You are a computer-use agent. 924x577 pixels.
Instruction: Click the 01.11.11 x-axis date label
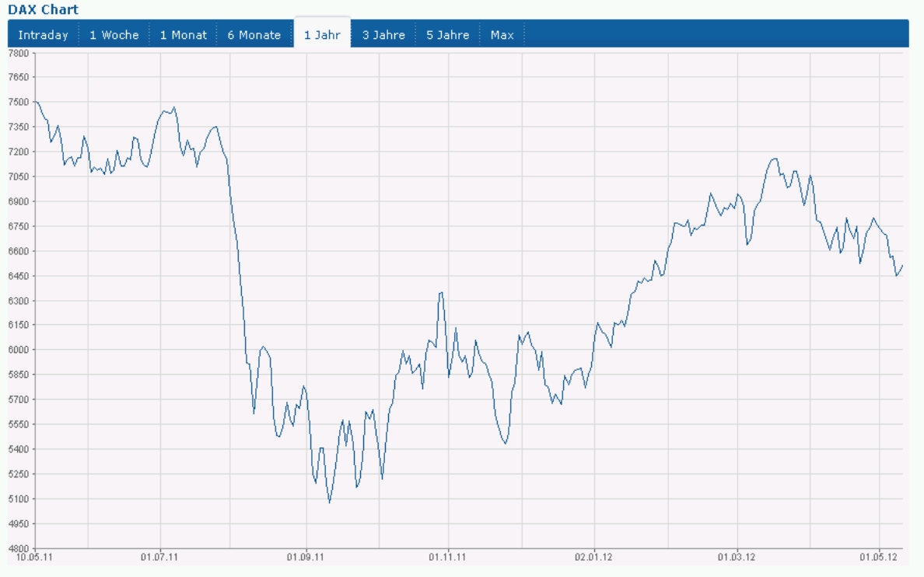(447, 557)
